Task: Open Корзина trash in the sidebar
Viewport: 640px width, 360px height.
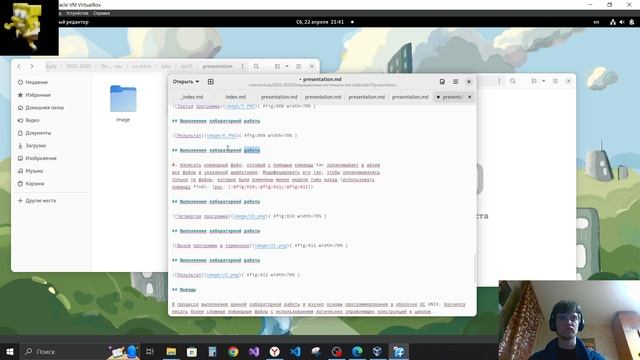Action: pyautogui.click(x=31, y=183)
